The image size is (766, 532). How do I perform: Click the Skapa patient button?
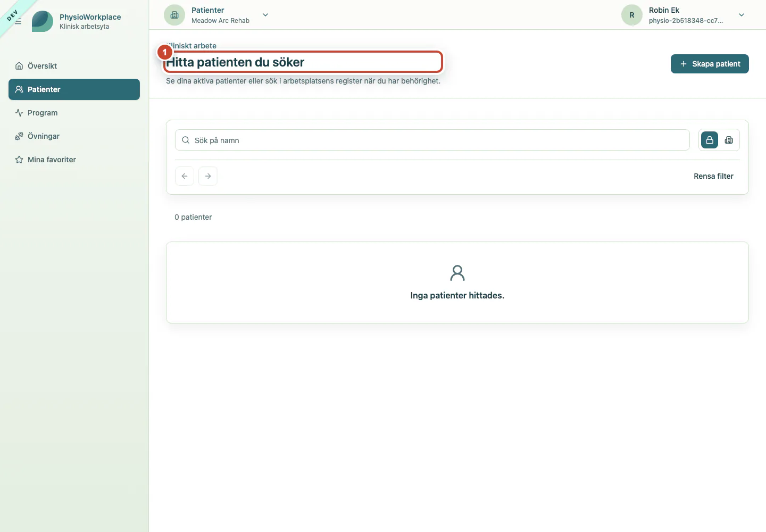[710, 64]
